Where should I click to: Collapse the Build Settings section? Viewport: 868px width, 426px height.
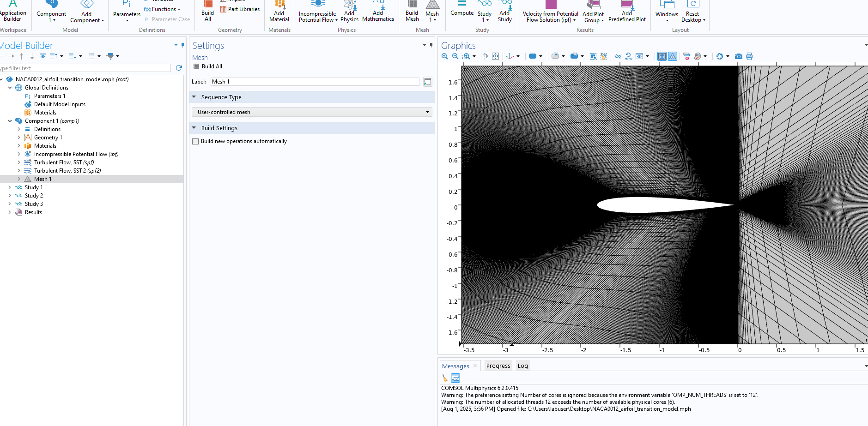[x=194, y=128]
